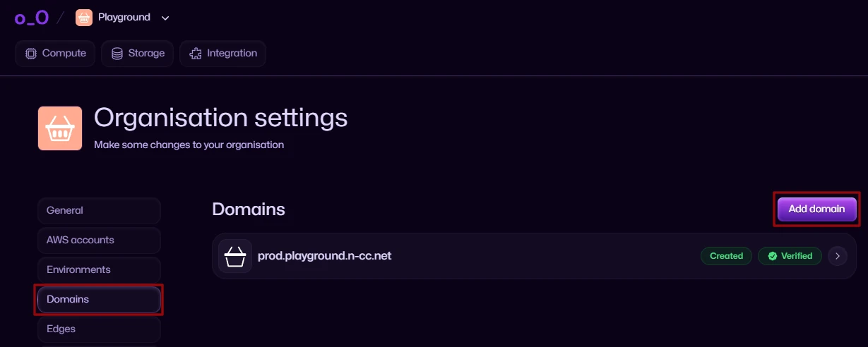Click the Add domain button
This screenshot has height=347, width=868.
[817, 209]
